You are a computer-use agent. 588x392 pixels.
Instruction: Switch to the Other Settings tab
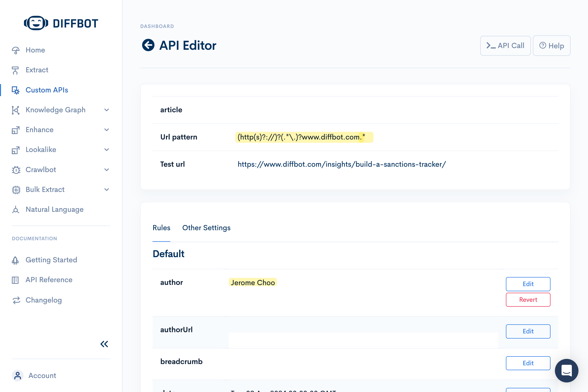(206, 228)
